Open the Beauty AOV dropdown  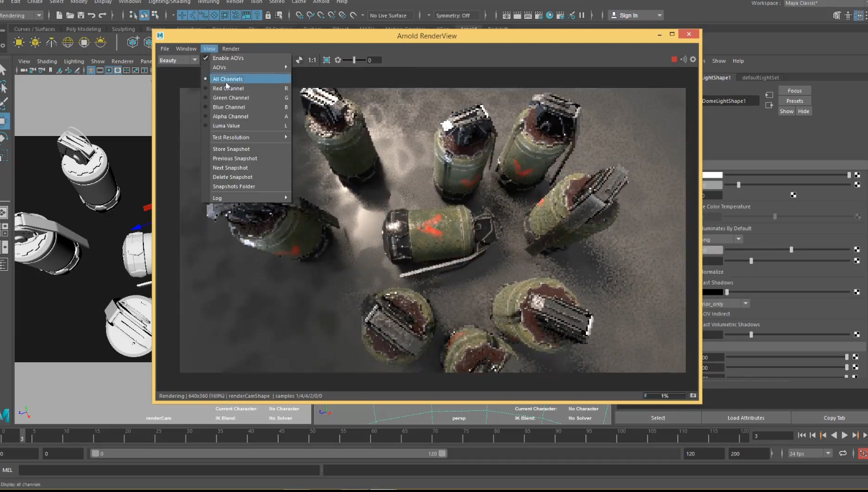coord(178,60)
